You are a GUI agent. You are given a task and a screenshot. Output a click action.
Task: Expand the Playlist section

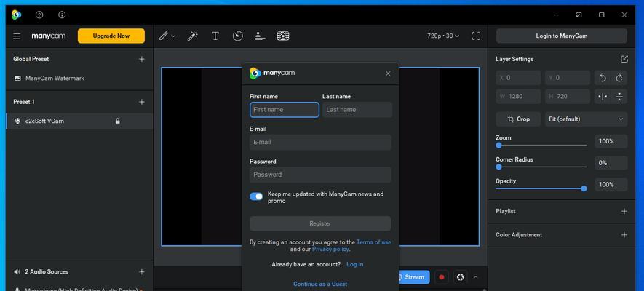(x=624, y=212)
